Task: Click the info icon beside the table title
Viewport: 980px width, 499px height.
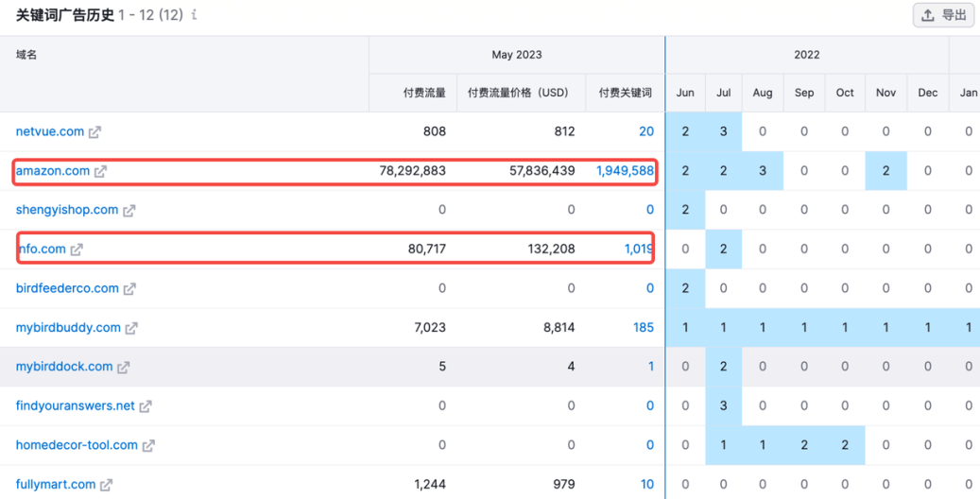Action: pyautogui.click(x=194, y=15)
